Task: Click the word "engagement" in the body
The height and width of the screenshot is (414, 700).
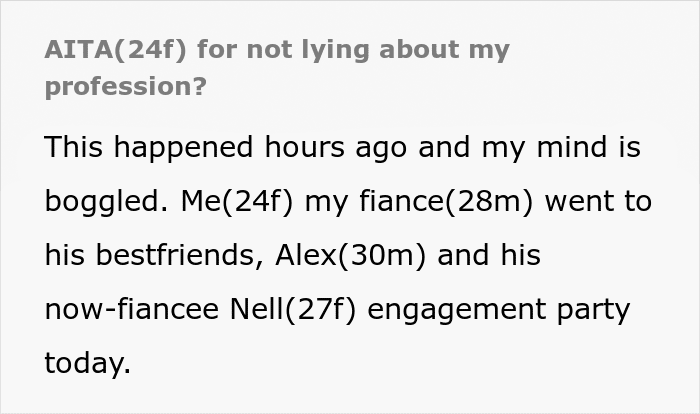Action: point(456,310)
